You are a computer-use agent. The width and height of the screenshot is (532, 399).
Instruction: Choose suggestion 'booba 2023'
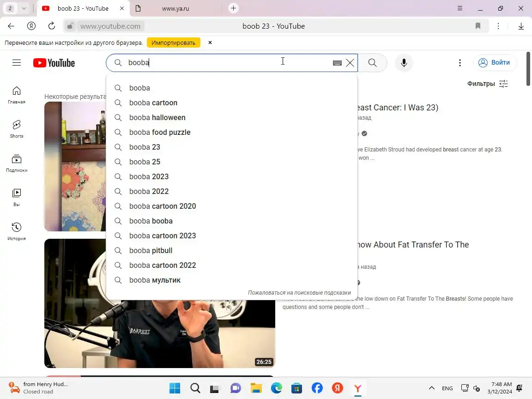(x=232, y=176)
